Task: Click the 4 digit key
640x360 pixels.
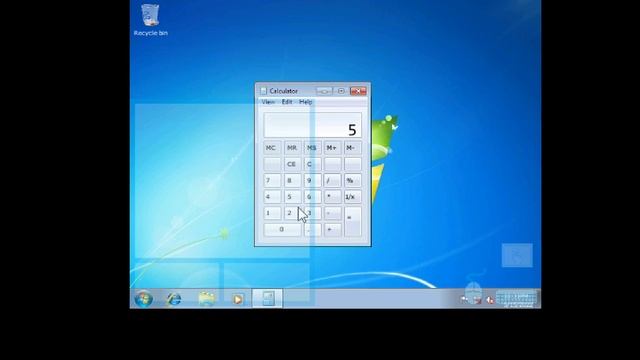Action: 272,197
